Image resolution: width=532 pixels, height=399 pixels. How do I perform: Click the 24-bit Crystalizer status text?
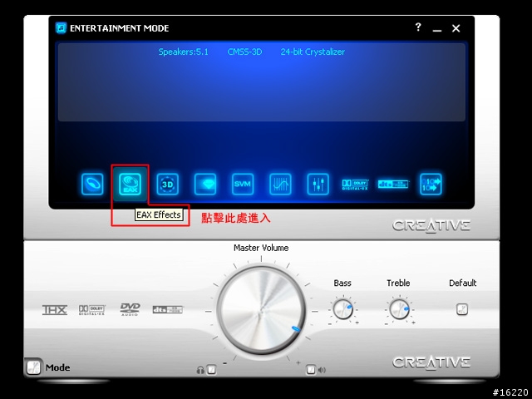click(x=313, y=52)
